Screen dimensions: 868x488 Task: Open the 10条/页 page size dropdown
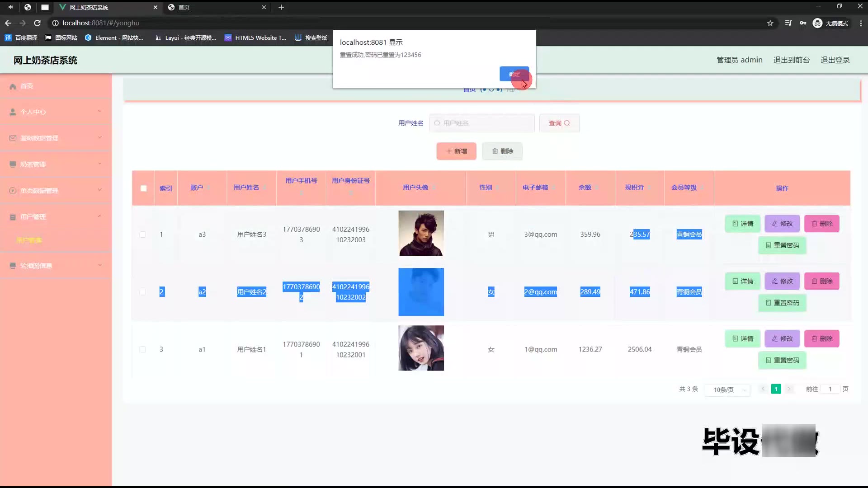tap(727, 389)
